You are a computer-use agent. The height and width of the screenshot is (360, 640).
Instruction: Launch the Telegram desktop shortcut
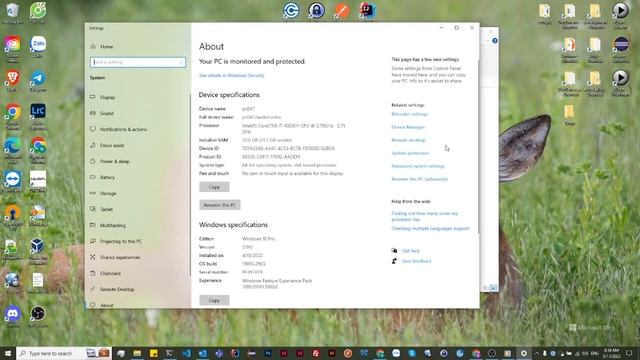coord(38,80)
